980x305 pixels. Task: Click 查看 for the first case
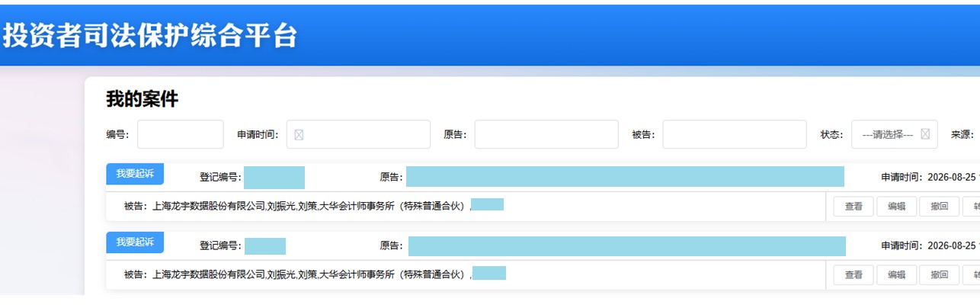[853, 207]
